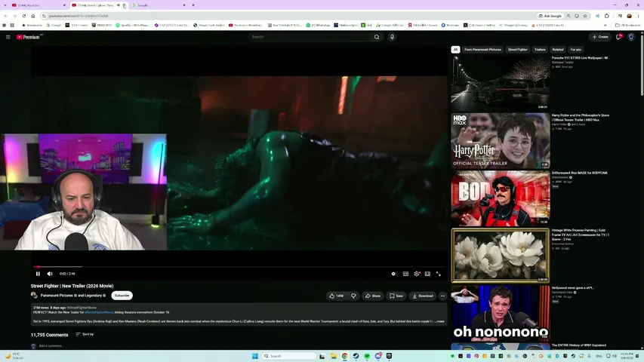Select the Street Fighter filter chip

pyautogui.click(x=517, y=49)
